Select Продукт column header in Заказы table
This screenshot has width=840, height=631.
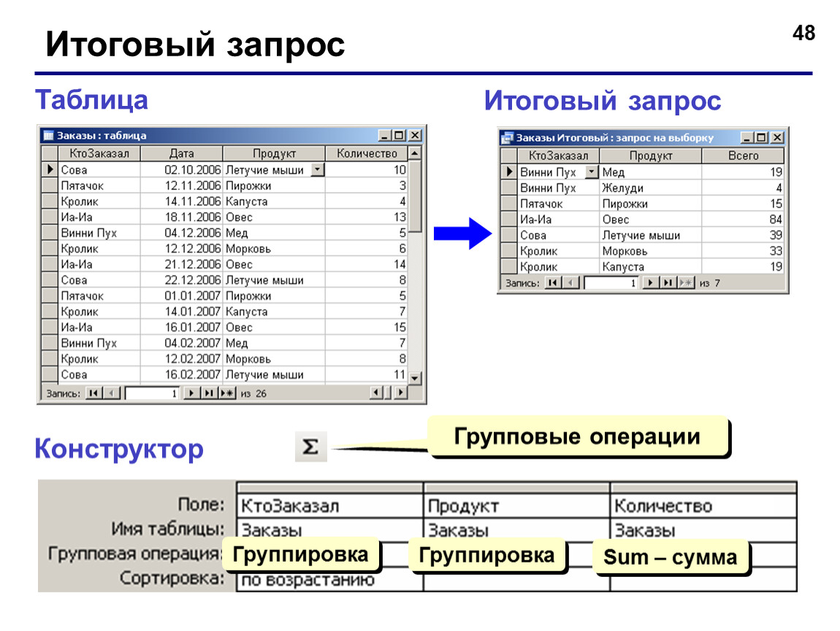(274, 153)
